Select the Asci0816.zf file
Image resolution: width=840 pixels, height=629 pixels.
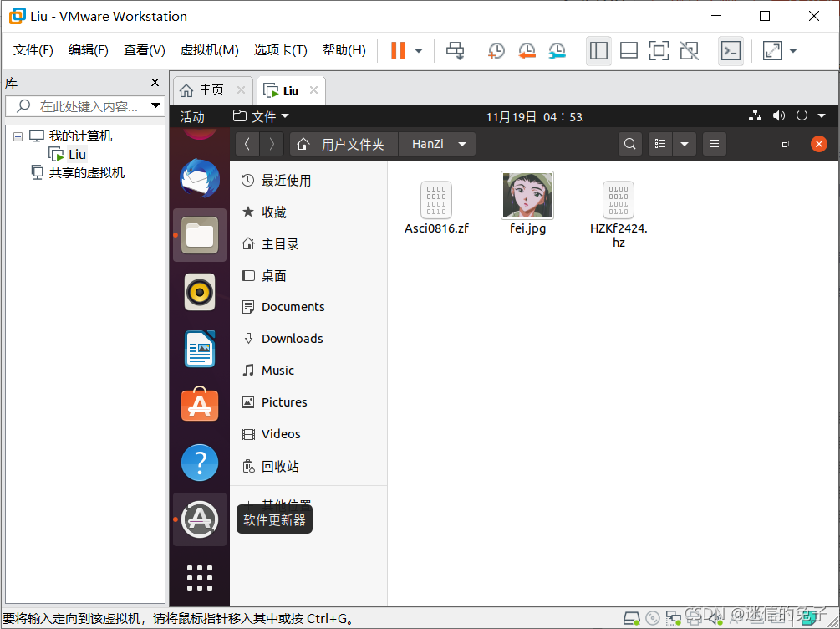436,207
